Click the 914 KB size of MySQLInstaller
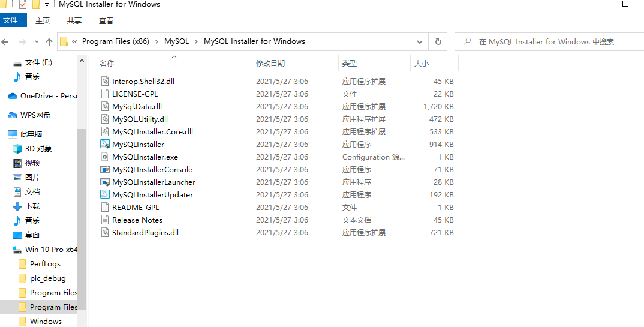This screenshot has width=644, height=327. (x=442, y=144)
